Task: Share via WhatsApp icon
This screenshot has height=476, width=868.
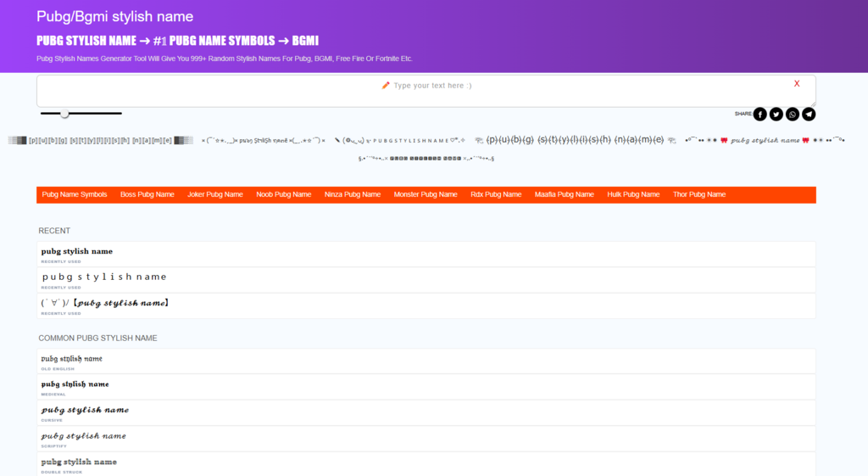Action: [x=793, y=115]
